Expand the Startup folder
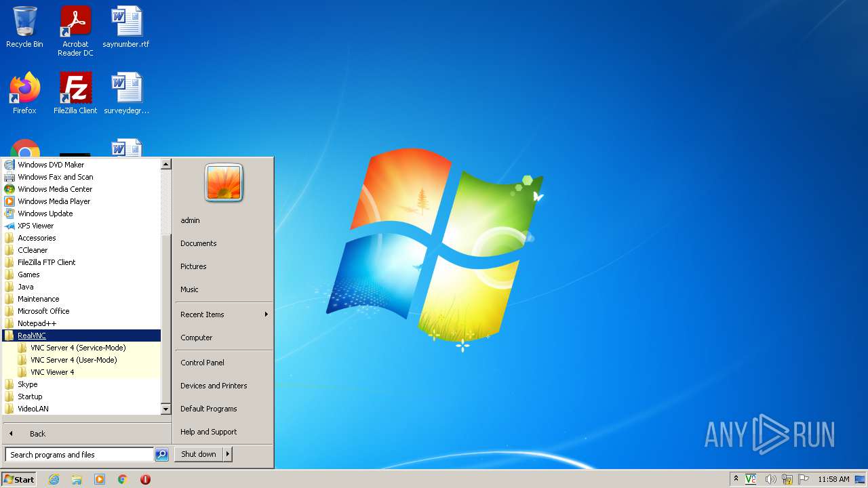The width and height of the screenshot is (868, 488). click(81, 396)
